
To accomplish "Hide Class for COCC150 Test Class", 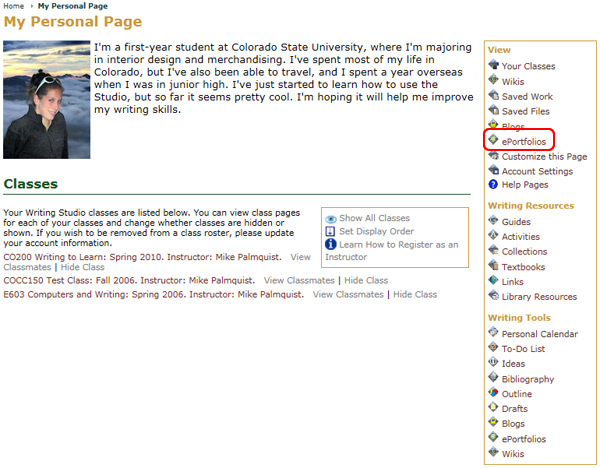I will [x=366, y=280].
